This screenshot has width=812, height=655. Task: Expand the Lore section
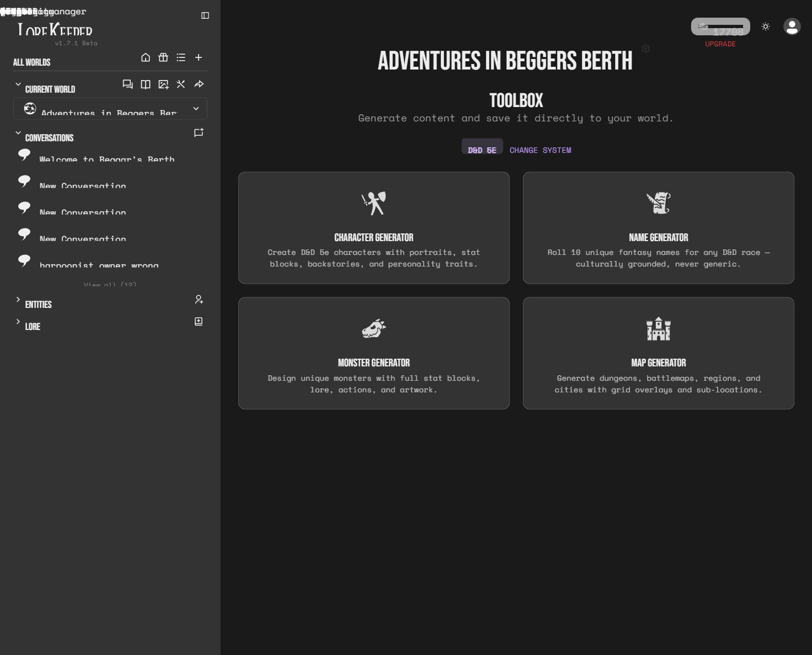[18, 322]
